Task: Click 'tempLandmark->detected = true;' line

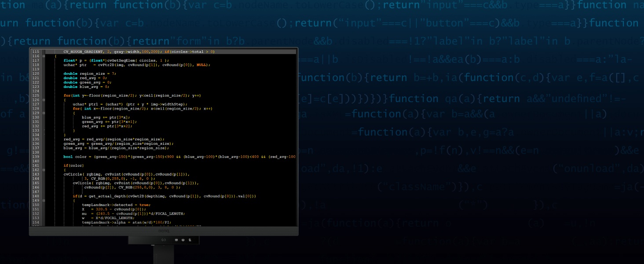Action: [116, 205]
